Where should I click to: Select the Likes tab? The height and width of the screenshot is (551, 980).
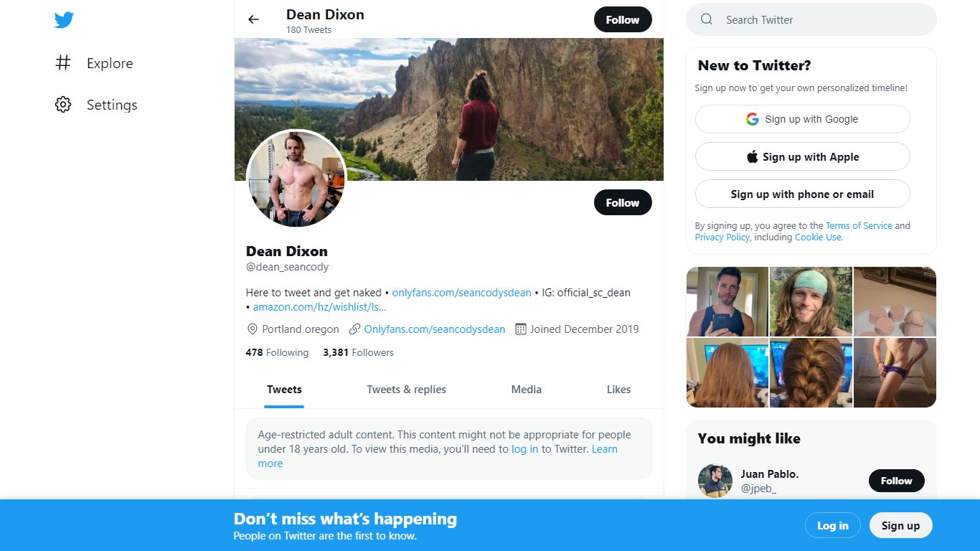tap(618, 390)
